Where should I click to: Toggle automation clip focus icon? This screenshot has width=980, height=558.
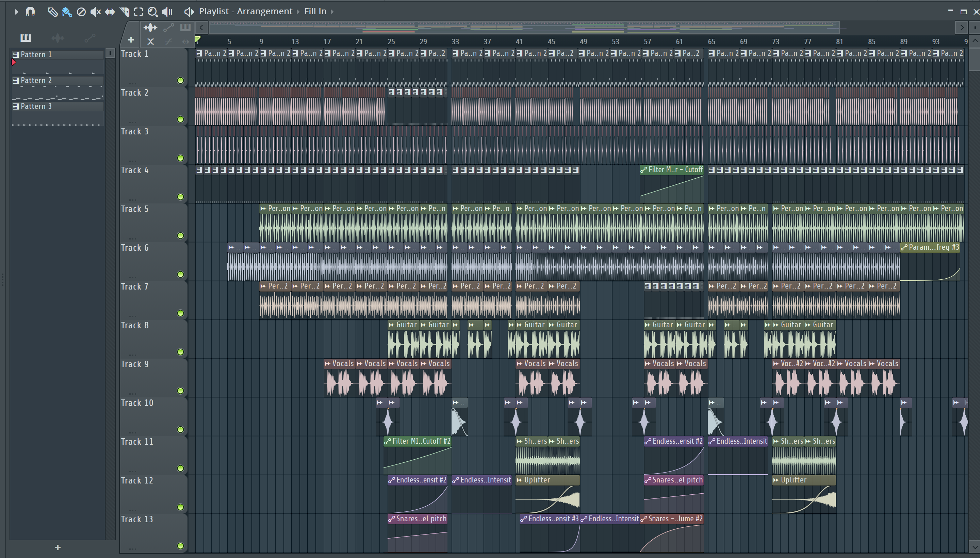169,27
